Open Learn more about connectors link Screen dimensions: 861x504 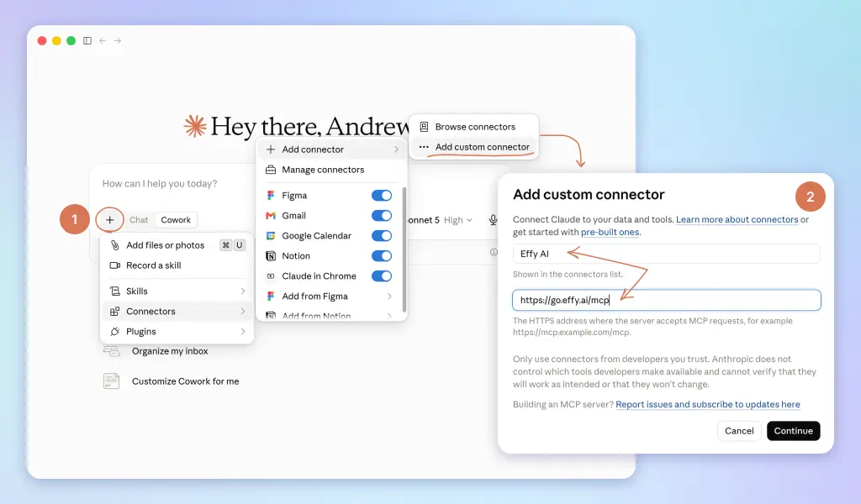pyautogui.click(x=737, y=219)
